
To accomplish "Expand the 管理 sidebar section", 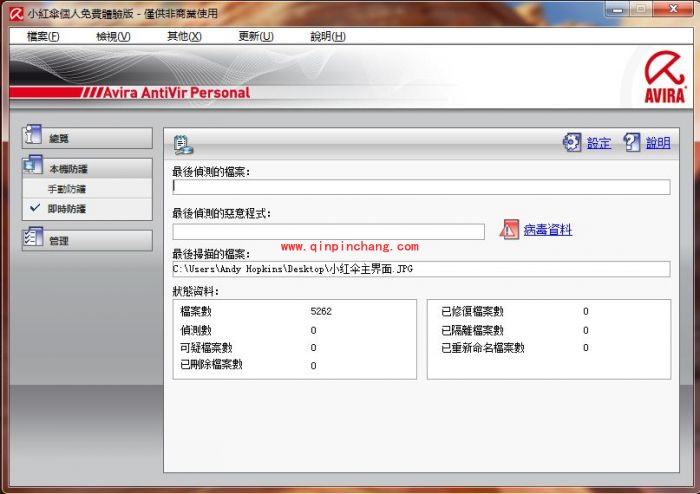I will 87,240.
